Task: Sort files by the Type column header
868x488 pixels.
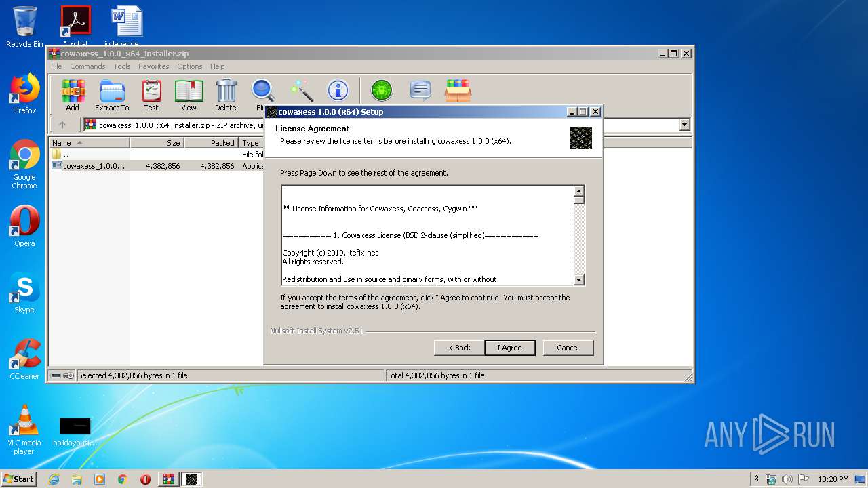Action: pyautogui.click(x=251, y=143)
